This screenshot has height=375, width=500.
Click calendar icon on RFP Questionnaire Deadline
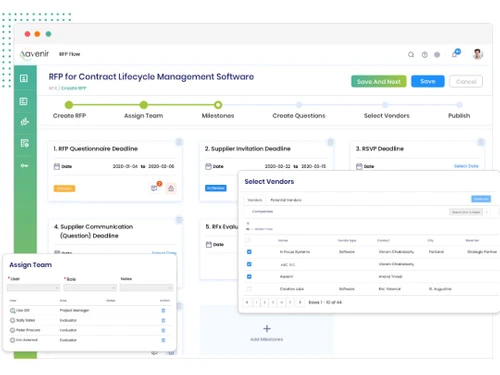[57, 166]
